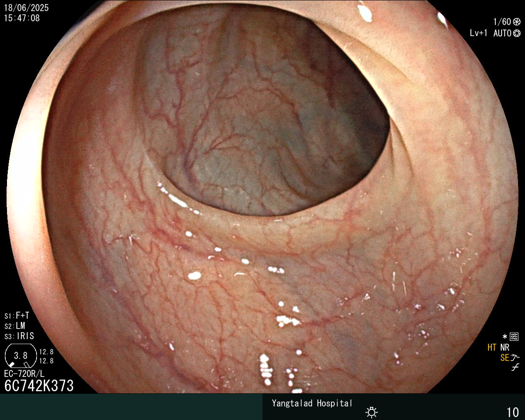The width and height of the screenshot is (525, 420).
Task: Select the structure enhancement curve icon next to SE
Action: click(x=515, y=358)
